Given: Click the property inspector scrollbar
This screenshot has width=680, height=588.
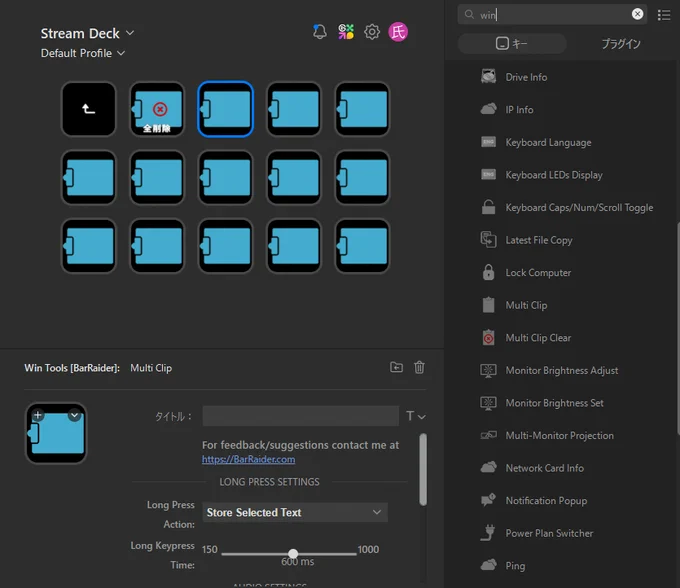Looking at the screenshot, I should point(423,470).
